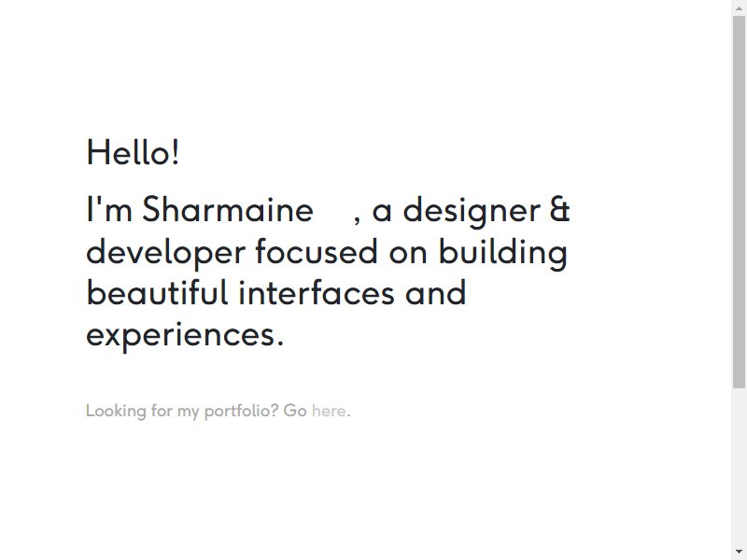
Task: Click the "Hello!" heading
Action: (x=133, y=152)
